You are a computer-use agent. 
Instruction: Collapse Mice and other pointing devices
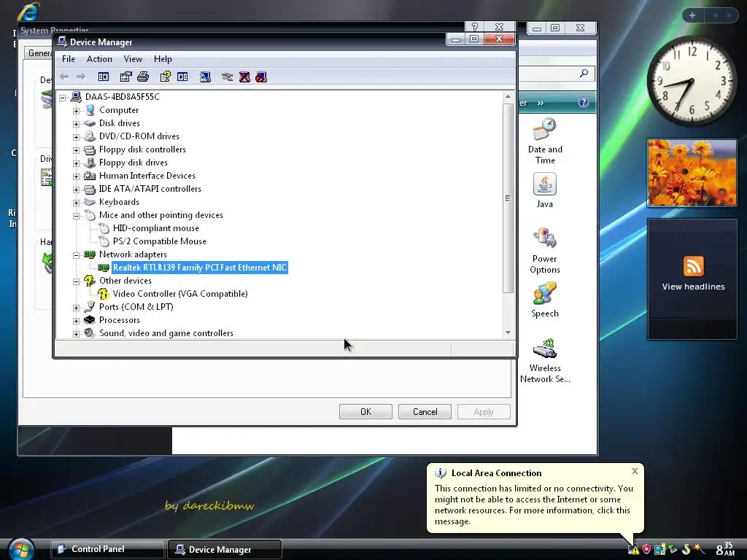tap(76, 216)
